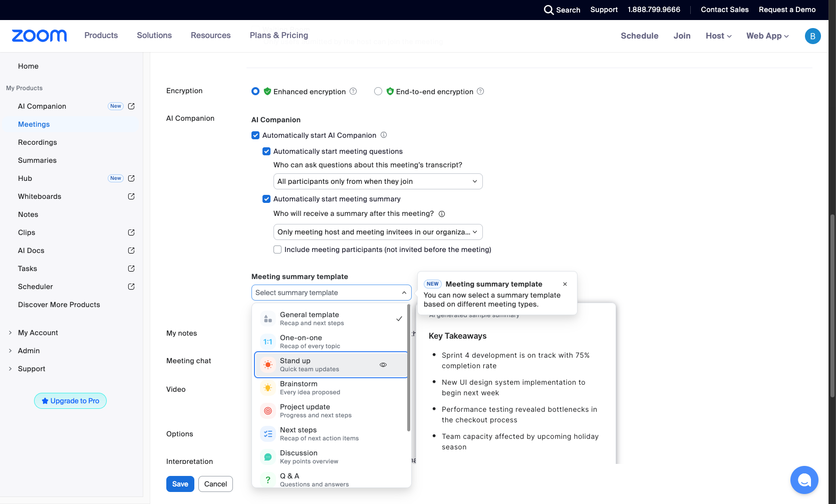Click the Cancel button
Screen dimensions: 836x504
point(216,484)
